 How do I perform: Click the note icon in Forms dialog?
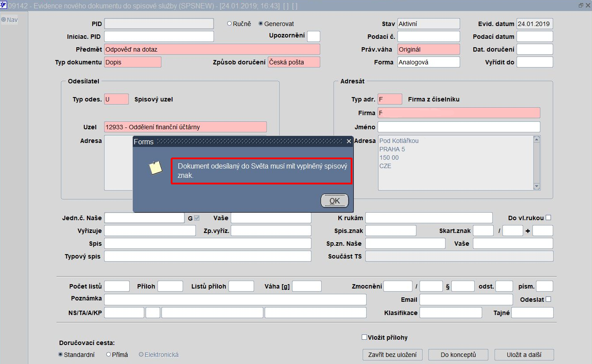155,168
